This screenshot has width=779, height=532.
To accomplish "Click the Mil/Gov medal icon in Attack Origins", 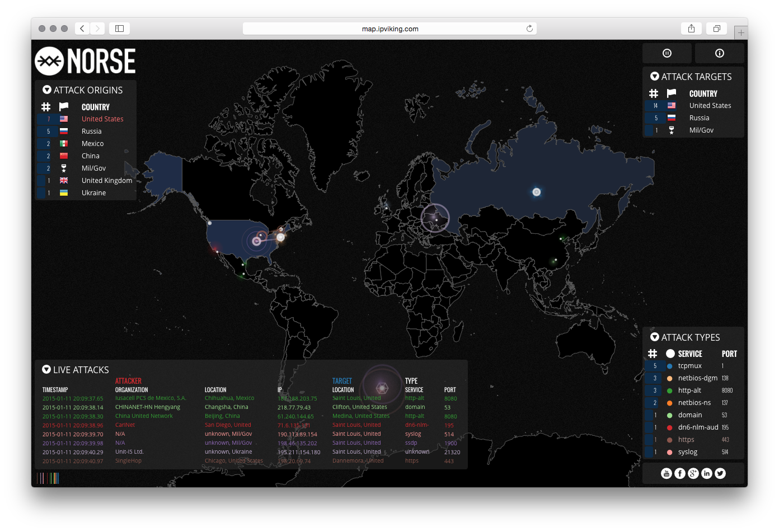I will [x=64, y=168].
